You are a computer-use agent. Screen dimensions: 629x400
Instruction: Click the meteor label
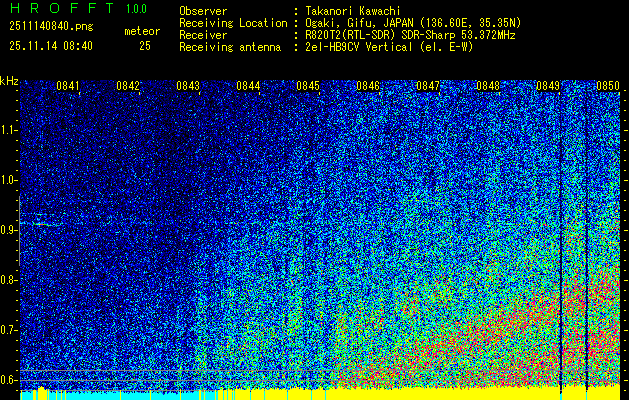142,31
